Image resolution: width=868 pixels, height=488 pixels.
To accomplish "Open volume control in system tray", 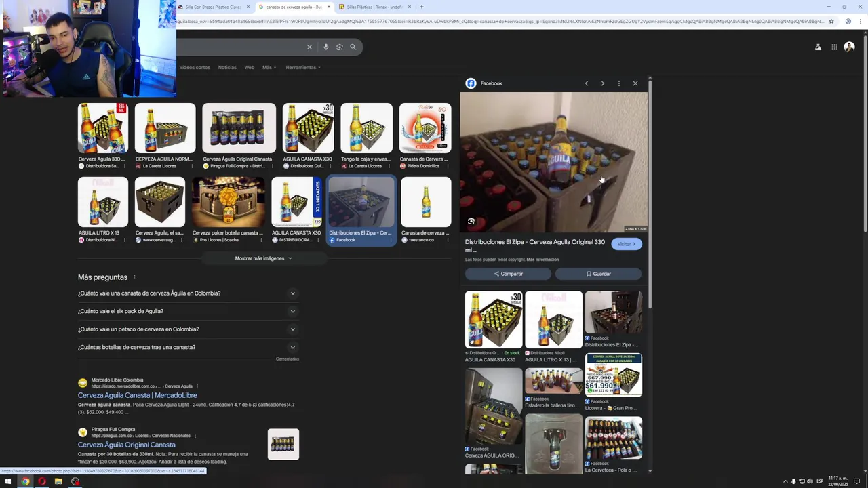I will [x=810, y=481].
